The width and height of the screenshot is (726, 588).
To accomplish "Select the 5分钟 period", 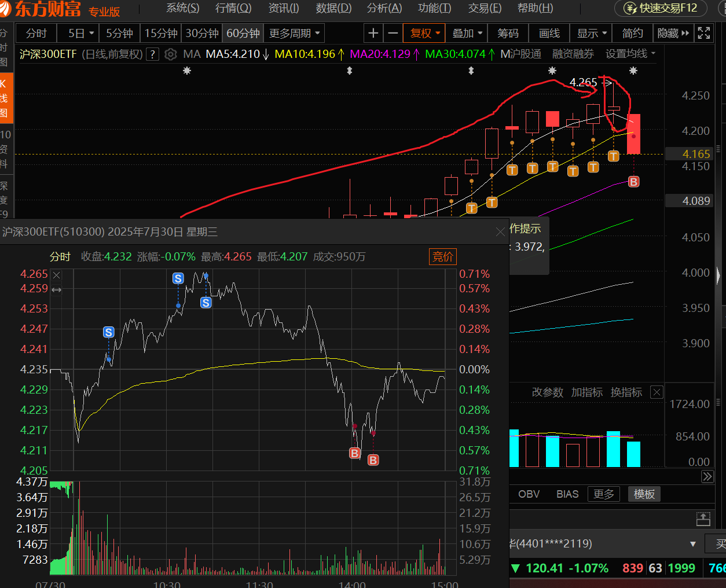I will (x=119, y=33).
